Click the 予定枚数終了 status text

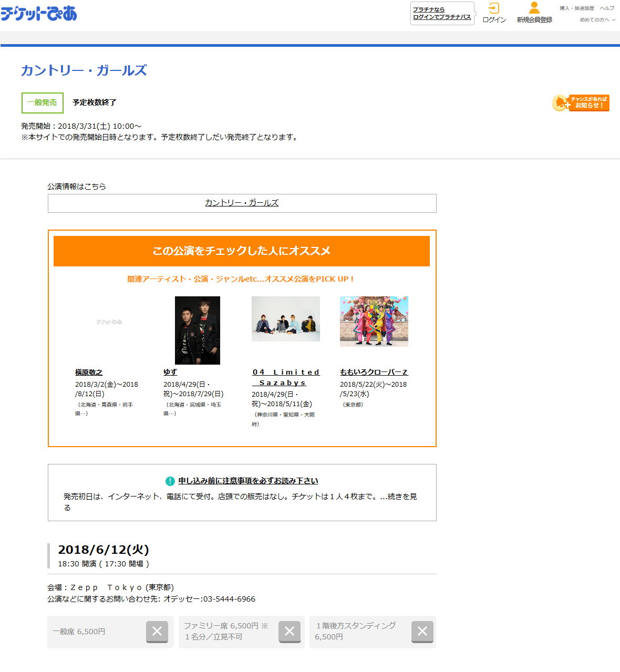pos(95,102)
